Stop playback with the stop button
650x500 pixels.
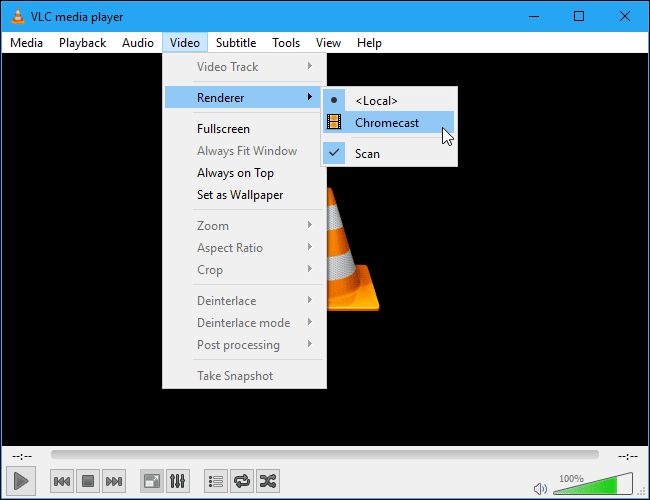pos(88,481)
